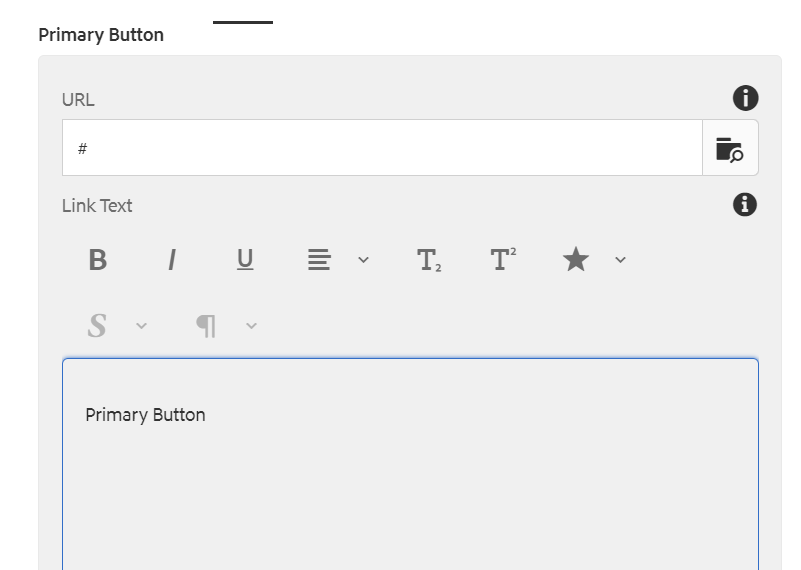Apply italic formatting to link text
The height and width of the screenshot is (570, 801).
[172, 259]
